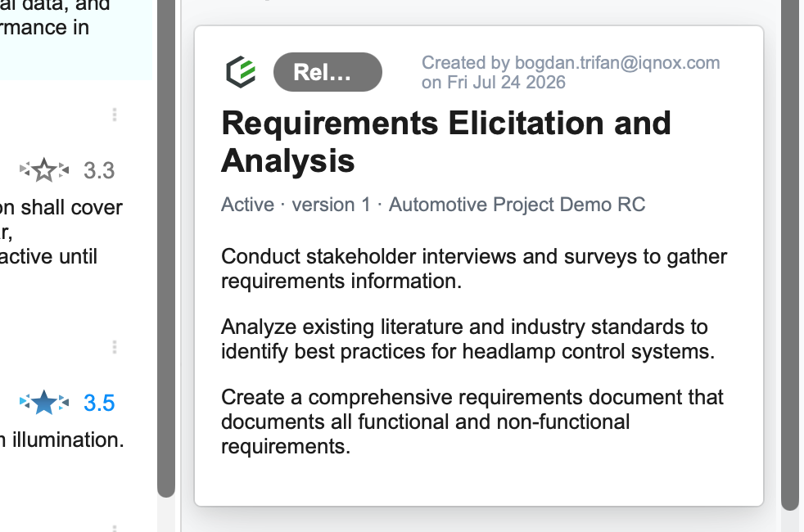Click the details panel vertical scrollbar

pyautogui.click(x=790, y=255)
